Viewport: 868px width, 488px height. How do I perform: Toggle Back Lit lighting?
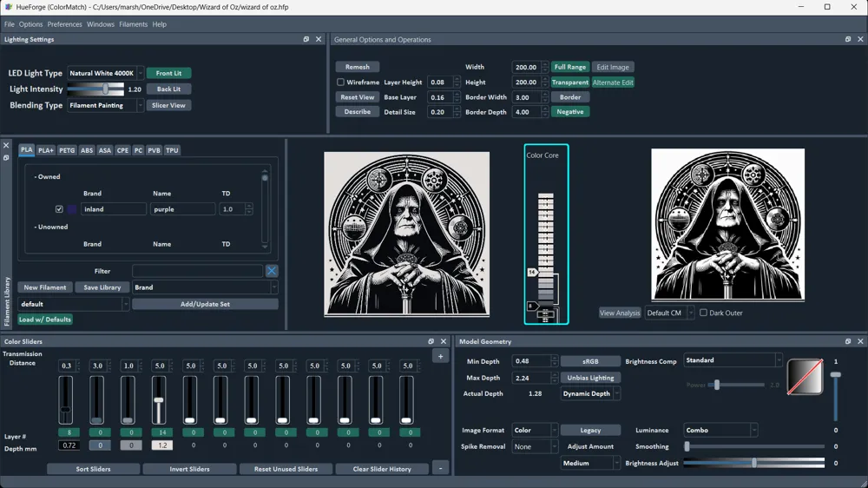click(x=169, y=89)
